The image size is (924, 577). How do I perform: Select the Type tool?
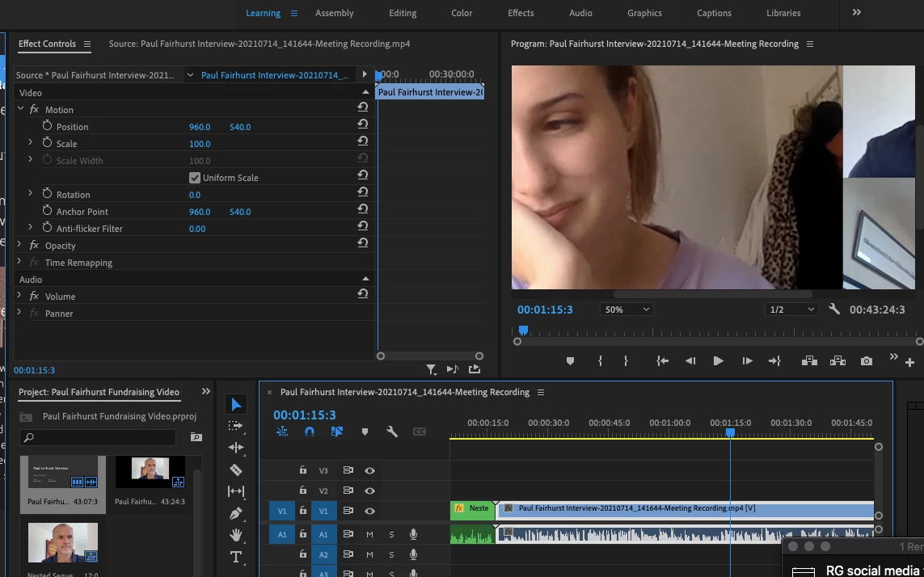click(x=236, y=557)
